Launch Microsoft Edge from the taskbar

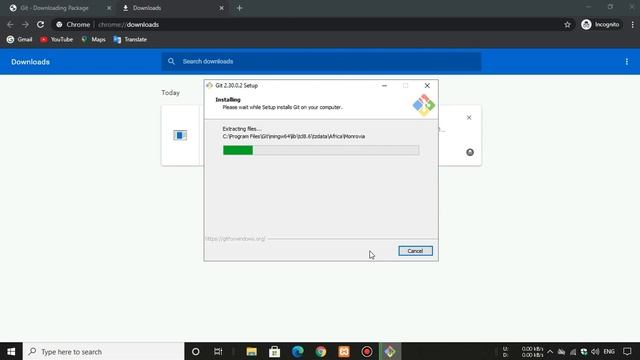pos(298,351)
